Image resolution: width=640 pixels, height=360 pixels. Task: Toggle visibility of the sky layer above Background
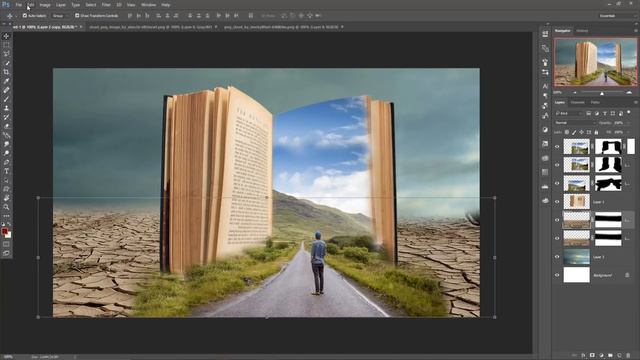click(557, 257)
